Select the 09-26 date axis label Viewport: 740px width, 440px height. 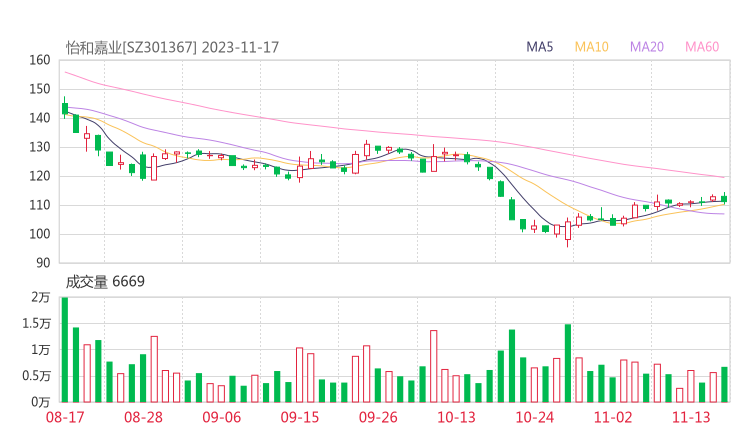[378, 417]
